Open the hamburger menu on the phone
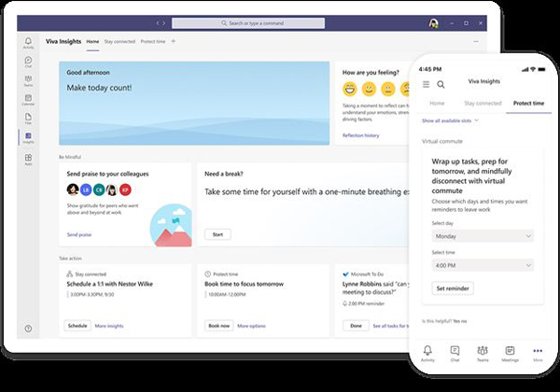This screenshot has height=392, width=560. pyautogui.click(x=427, y=85)
